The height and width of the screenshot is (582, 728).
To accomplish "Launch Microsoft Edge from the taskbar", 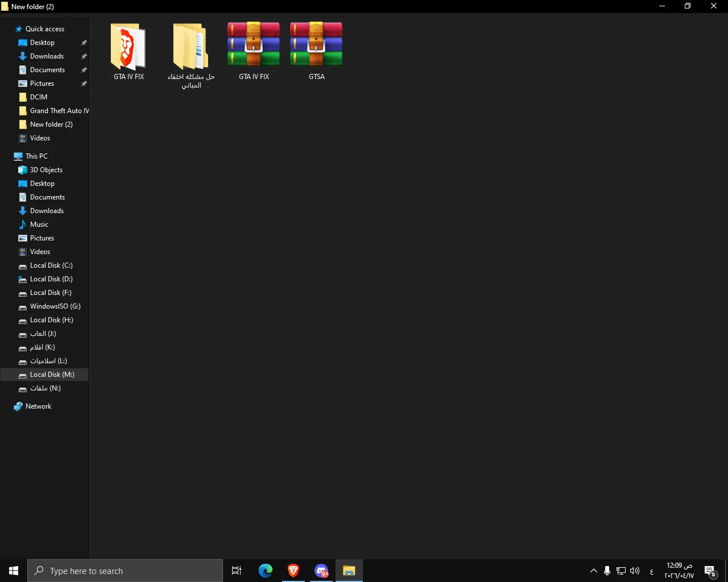I will [x=266, y=571].
